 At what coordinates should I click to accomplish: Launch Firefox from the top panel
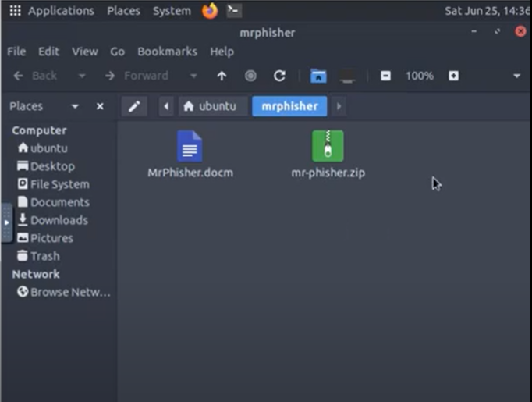pos(210,11)
